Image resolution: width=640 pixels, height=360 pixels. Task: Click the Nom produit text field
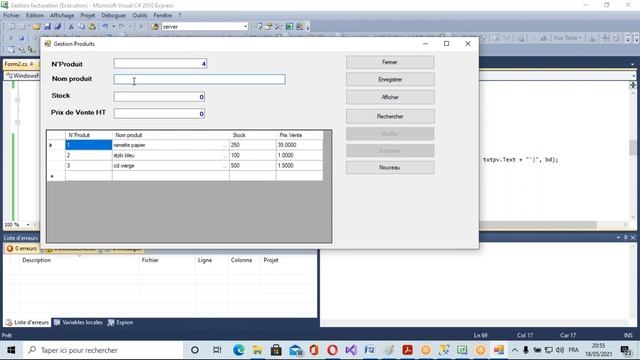199,79
